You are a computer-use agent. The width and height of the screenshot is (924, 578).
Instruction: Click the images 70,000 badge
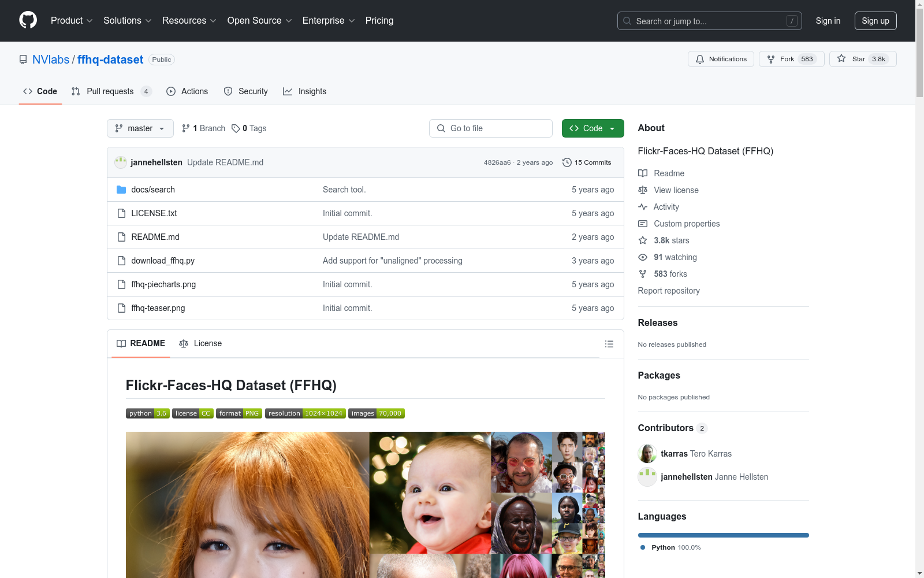pyautogui.click(x=377, y=413)
